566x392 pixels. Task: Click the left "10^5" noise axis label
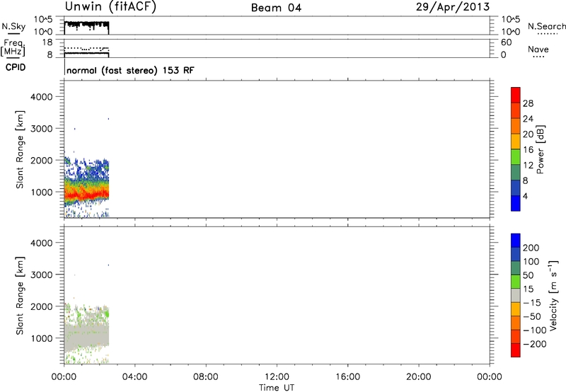(x=43, y=20)
